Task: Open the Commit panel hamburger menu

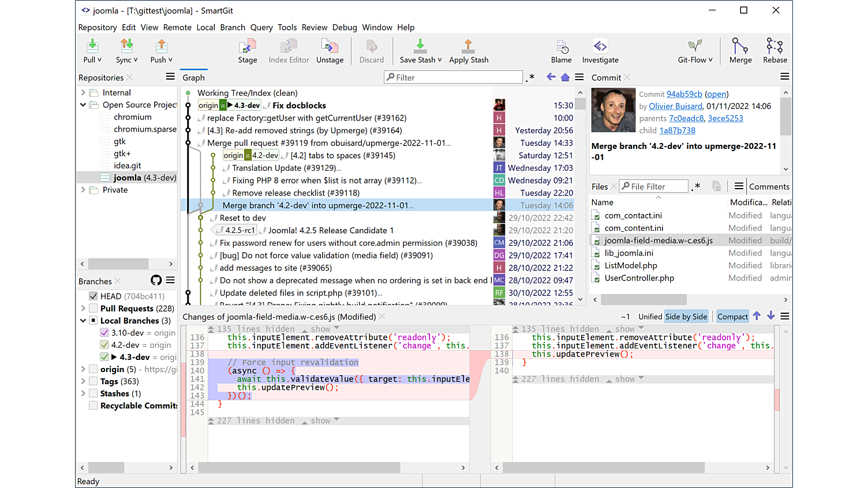Action: 785,76
